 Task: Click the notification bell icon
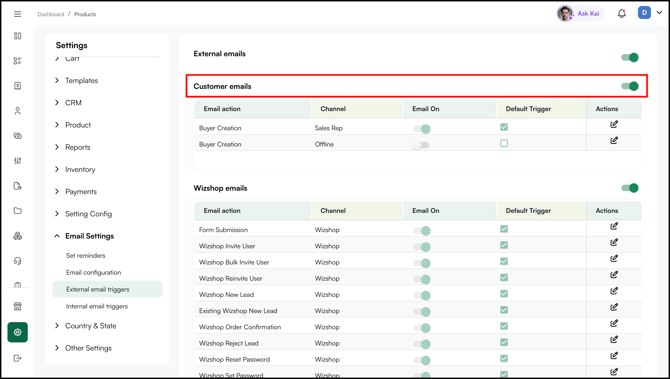(622, 14)
